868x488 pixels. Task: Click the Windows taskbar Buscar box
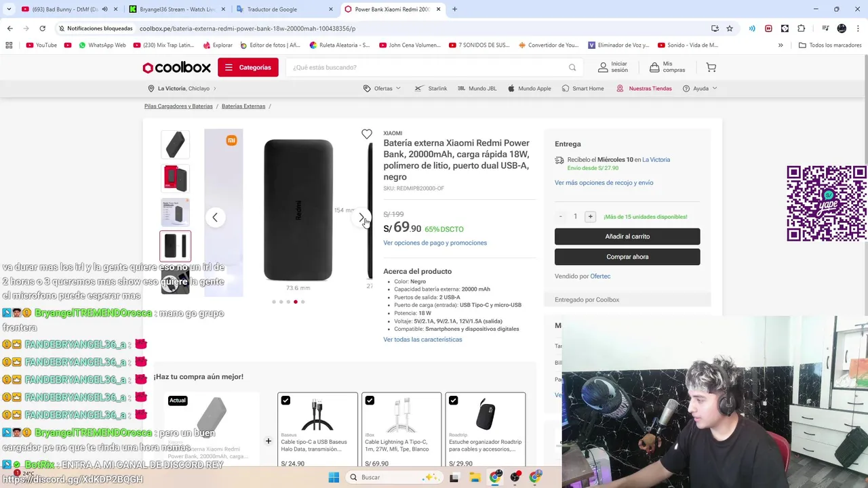tap(395, 477)
